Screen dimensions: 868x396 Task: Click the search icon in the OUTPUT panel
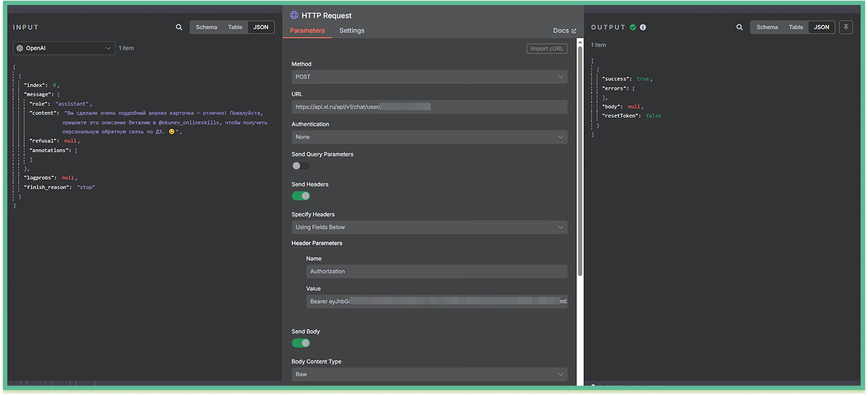point(739,27)
